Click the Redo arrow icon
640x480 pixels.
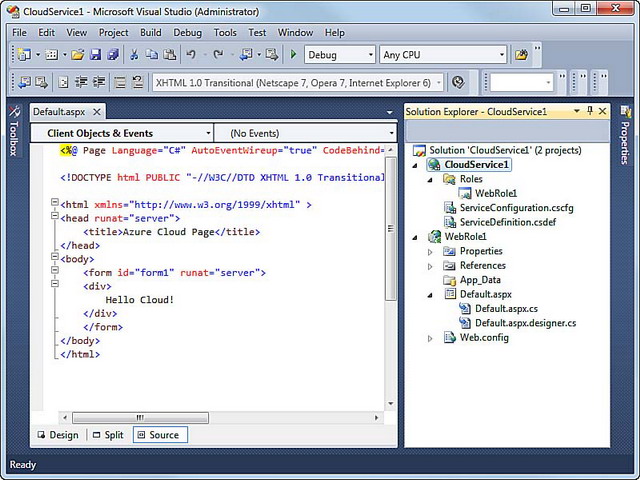pyautogui.click(x=218, y=55)
